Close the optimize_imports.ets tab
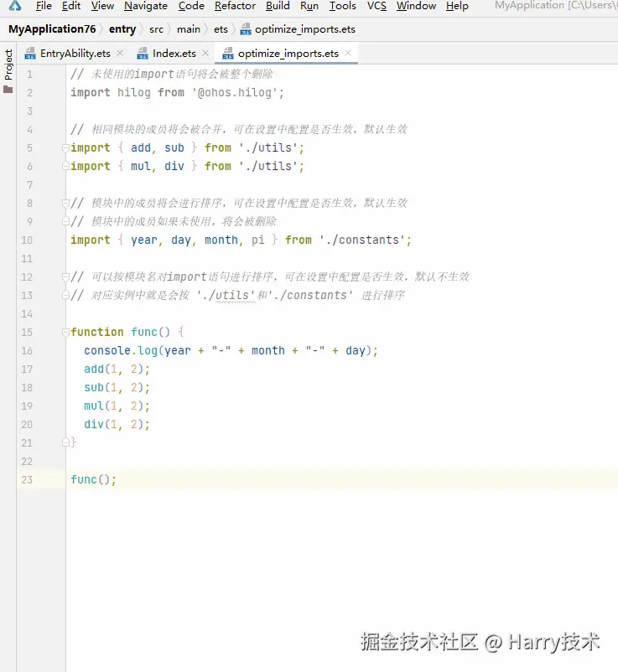The height and width of the screenshot is (672, 618). (x=348, y=53)
